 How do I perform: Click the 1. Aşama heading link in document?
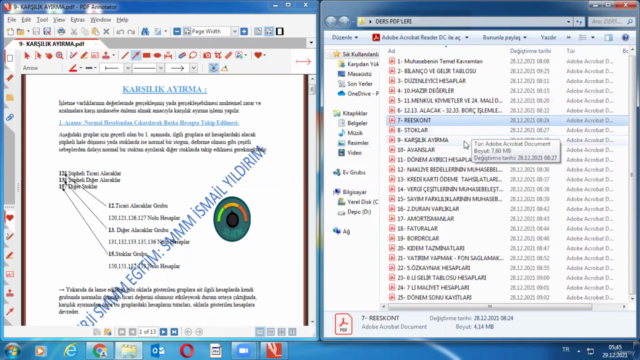pos(149,122)
